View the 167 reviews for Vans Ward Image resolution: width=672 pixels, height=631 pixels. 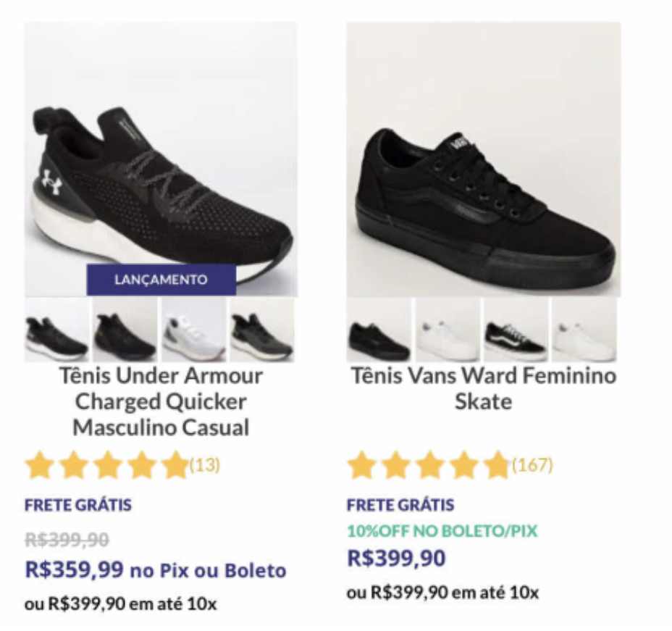532,464
